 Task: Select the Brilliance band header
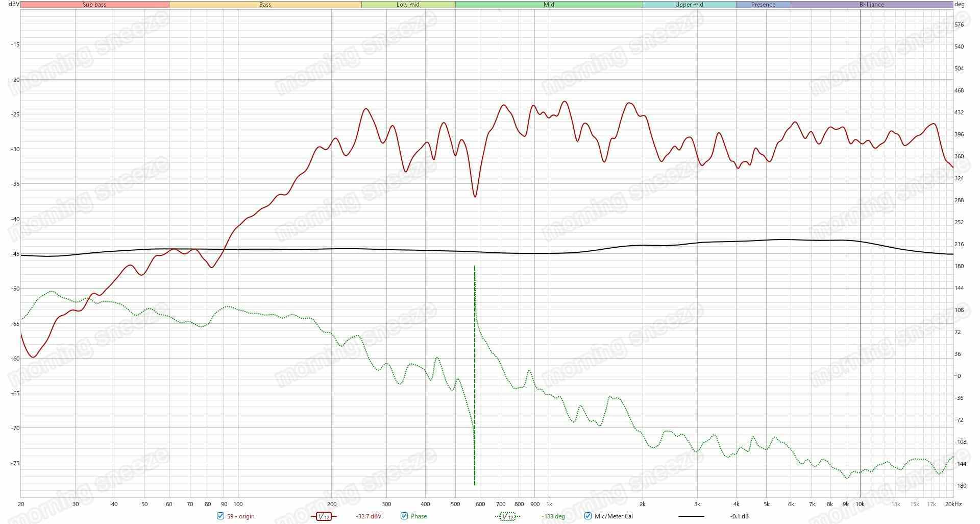pos(872,5)
